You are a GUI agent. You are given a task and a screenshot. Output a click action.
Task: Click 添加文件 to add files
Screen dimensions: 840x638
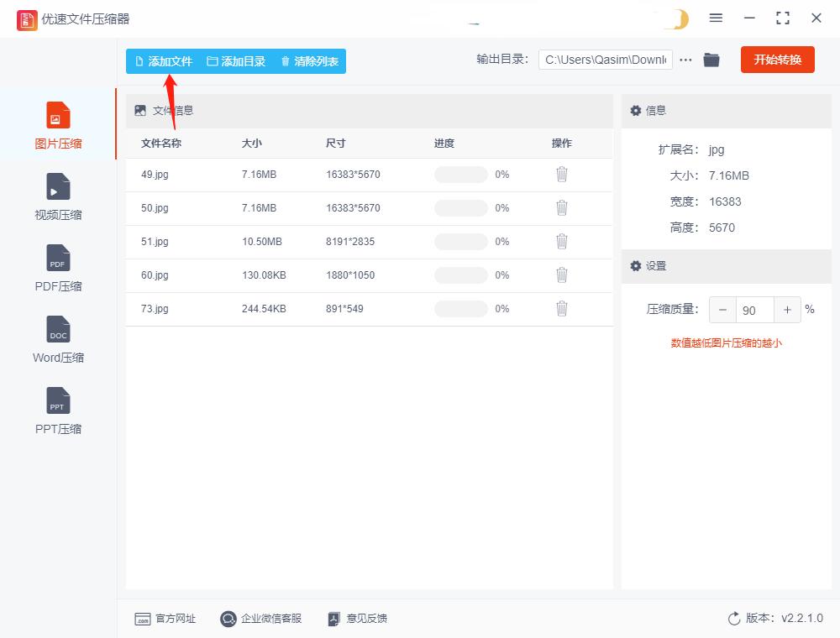pyautogui.click(x=165, y=60)
